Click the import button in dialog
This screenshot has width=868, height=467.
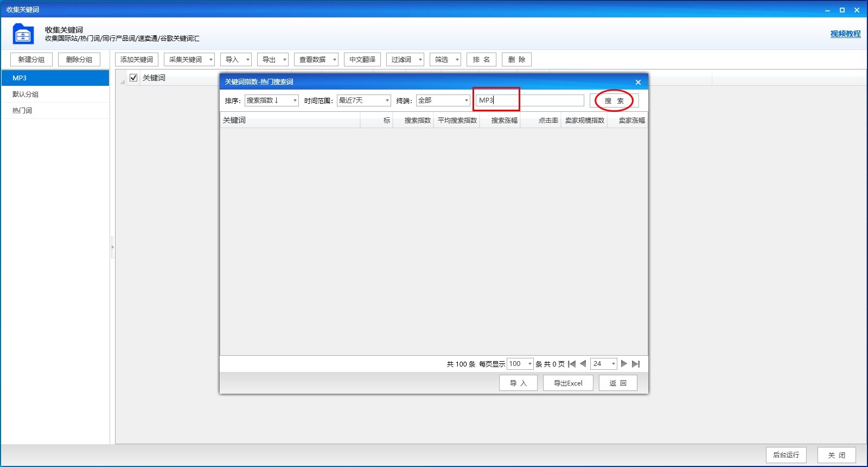[x=518, y=383]
